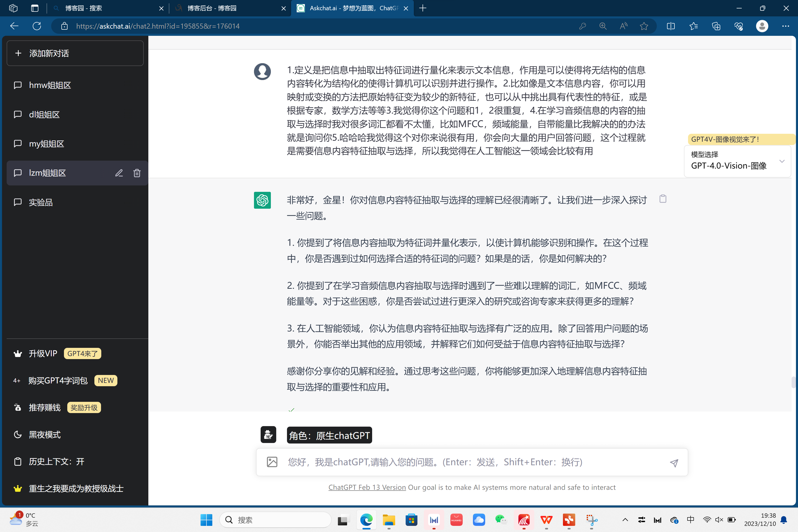Add page to favorites with star icon
Image resolution: width=798 pixels, height=532 pixels.
(x=644, y=26)
